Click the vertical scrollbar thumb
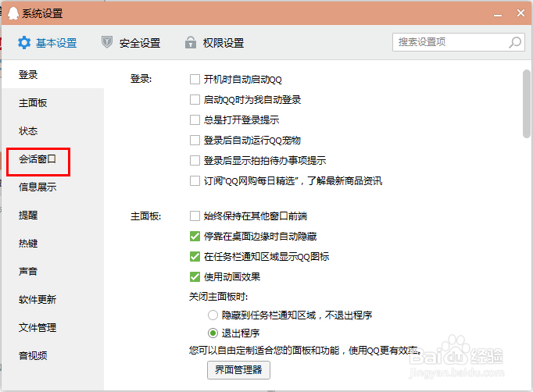533x392 pixels. 527,104
